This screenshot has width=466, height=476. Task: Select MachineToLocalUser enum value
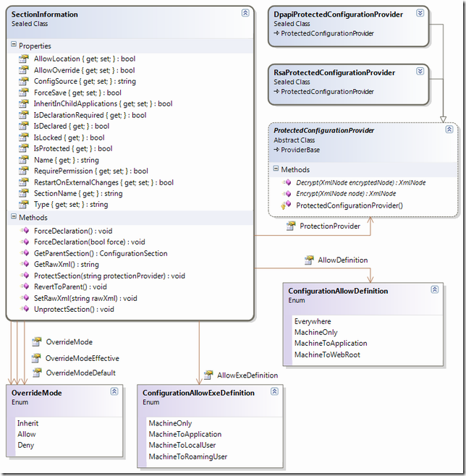tap(182, 445)
